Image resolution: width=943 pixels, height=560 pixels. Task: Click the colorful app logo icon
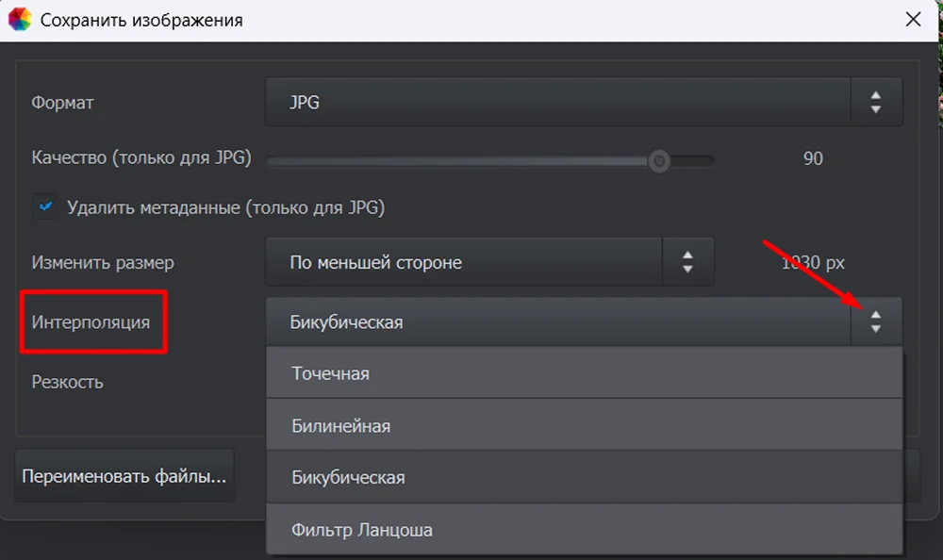(19, 19)
